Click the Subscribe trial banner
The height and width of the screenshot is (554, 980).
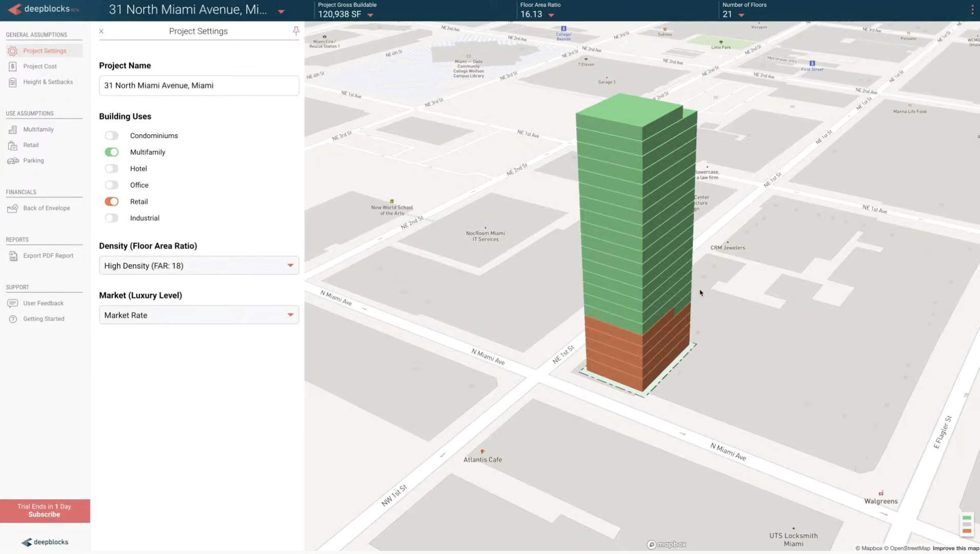click(45, 511)
